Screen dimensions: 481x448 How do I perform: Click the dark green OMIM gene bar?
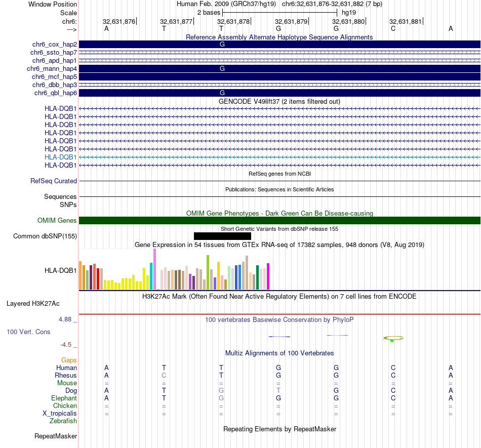tap(279, 221)
